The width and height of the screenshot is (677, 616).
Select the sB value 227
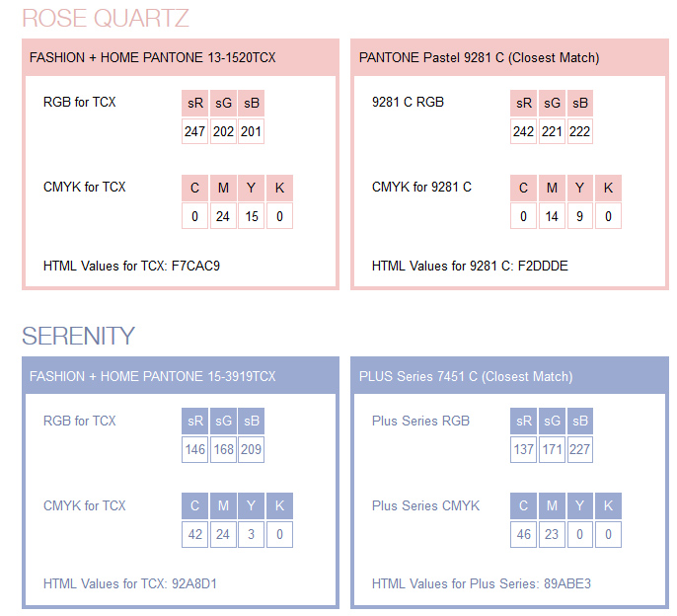click(x=580, y=450)
